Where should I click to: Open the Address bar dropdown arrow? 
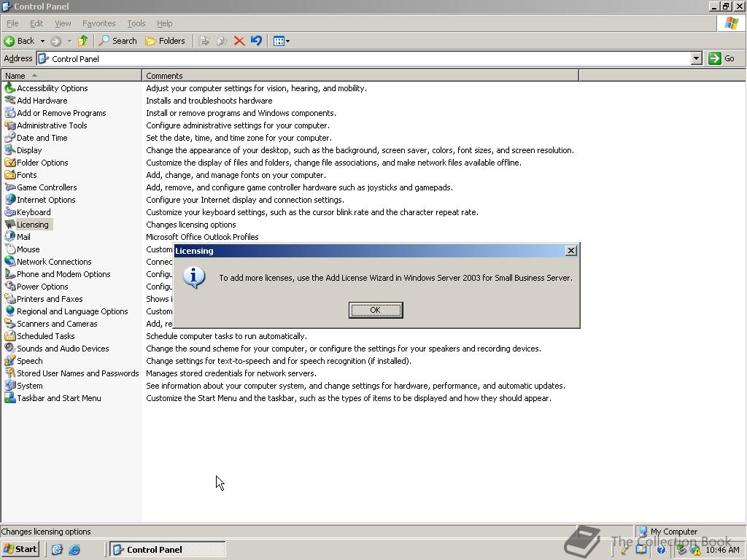696,58
